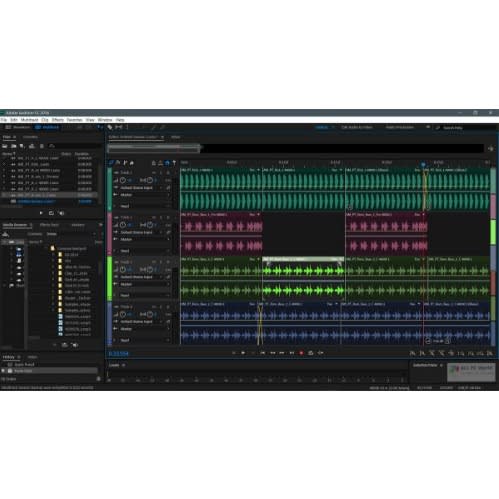Open Track 1 Master output dropdown
499x499 pixels.
145,195
